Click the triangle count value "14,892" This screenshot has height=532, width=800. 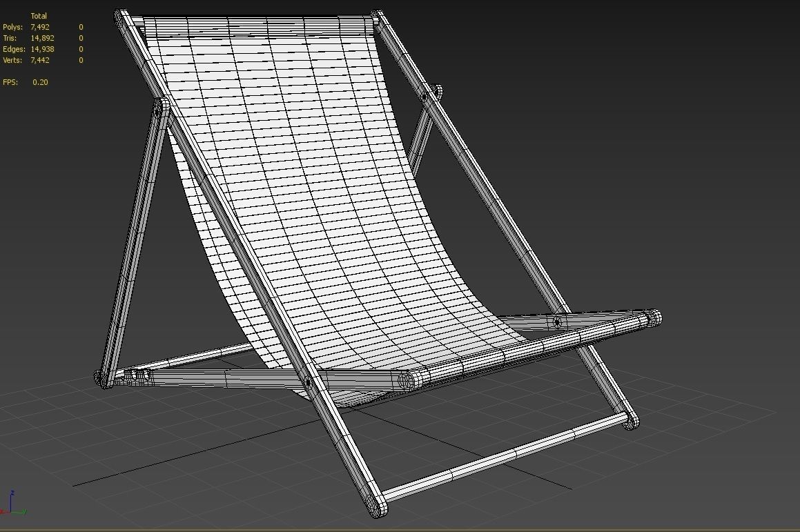pyautogui.click(x=42, y=38)
